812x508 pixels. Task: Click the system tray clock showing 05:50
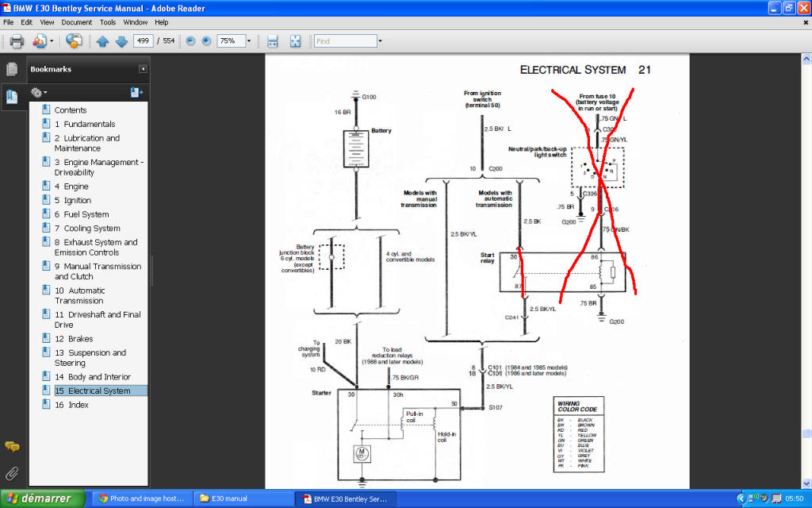tap(795, 498)
